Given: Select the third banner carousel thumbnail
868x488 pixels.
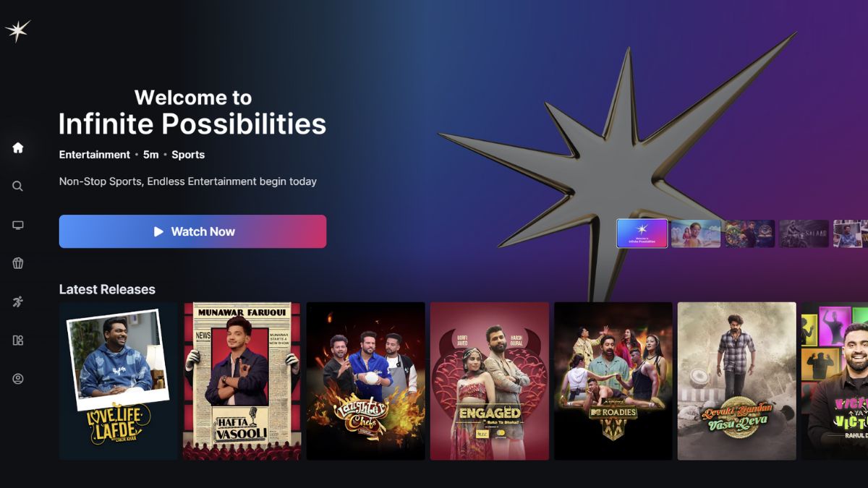Looking at the screenshot, I should 750,234.
